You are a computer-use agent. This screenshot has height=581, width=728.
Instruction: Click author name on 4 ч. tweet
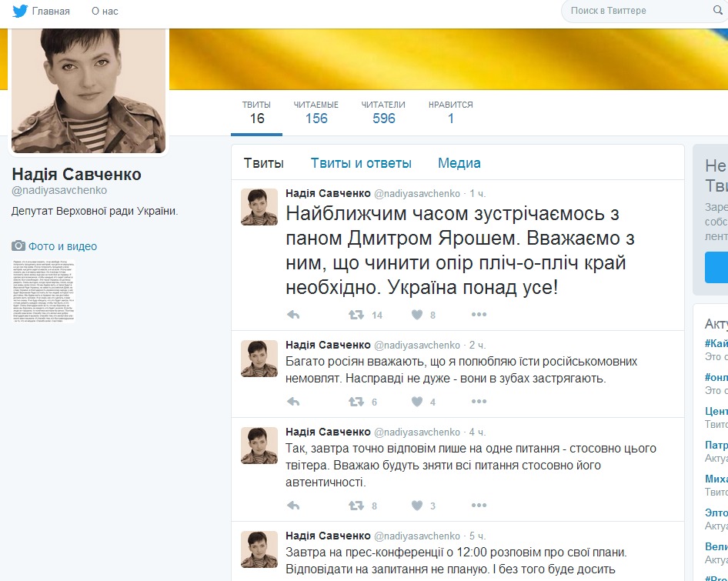point(329,432)
